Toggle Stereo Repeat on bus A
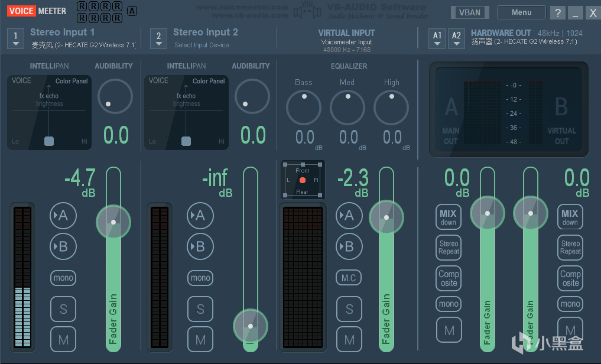This screenshot has height=364, width=601. coord(449,248)
